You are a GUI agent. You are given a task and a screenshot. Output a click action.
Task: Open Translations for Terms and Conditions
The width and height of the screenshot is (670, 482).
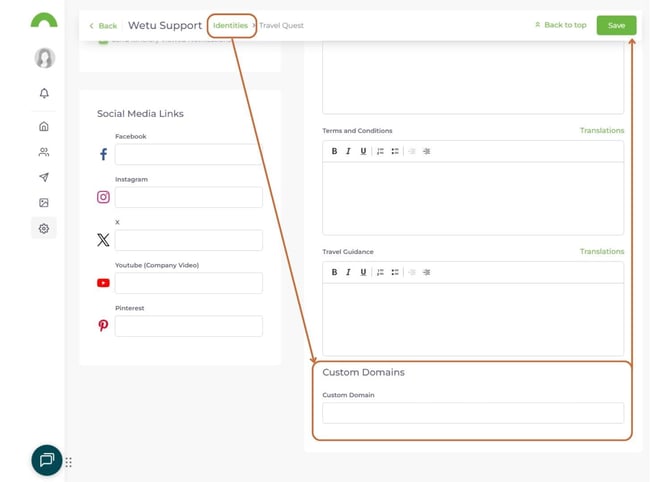click(601, 131)
